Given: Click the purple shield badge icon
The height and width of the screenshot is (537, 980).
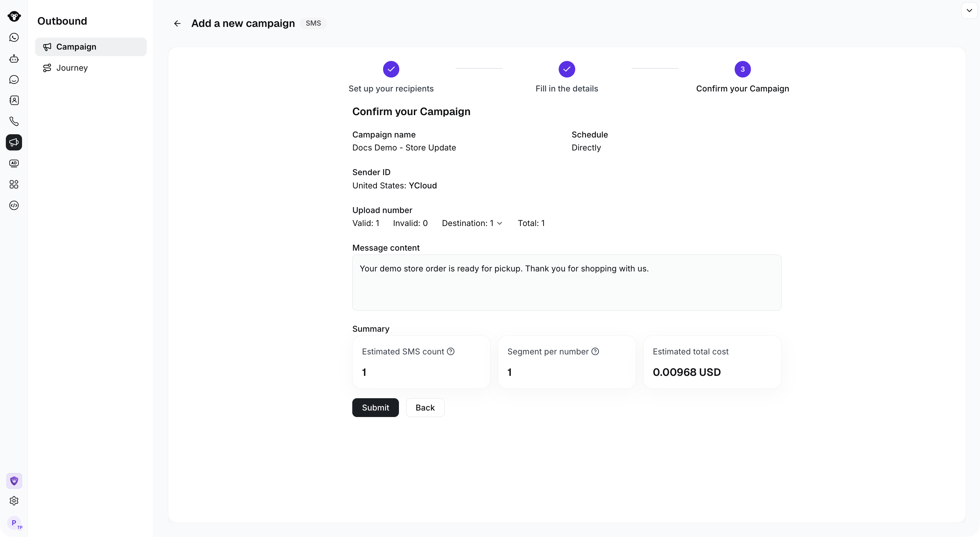Looking at the screenshot, I should coord(14,481).
